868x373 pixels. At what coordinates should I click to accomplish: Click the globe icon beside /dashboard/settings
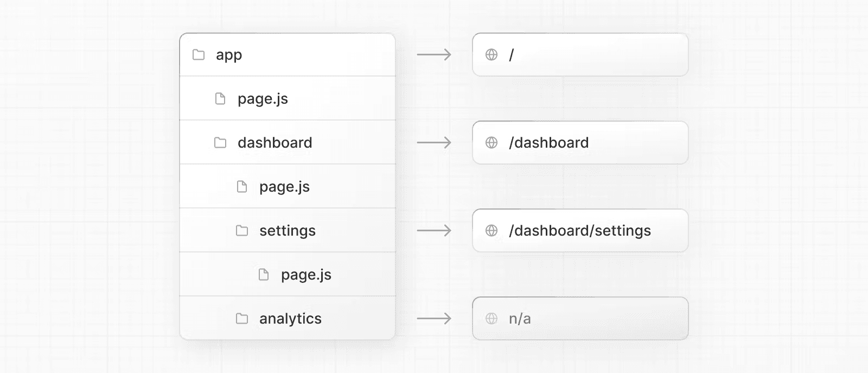click(492, 231)
